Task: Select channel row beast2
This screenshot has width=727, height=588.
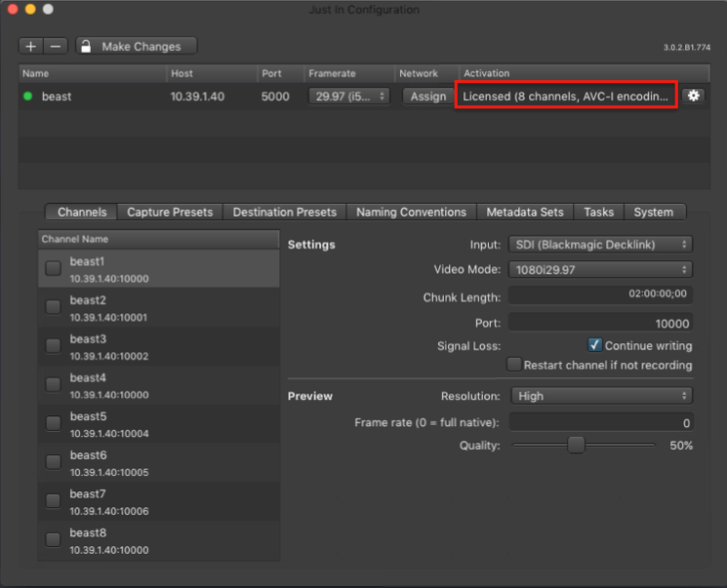Action: coord(158,308)
